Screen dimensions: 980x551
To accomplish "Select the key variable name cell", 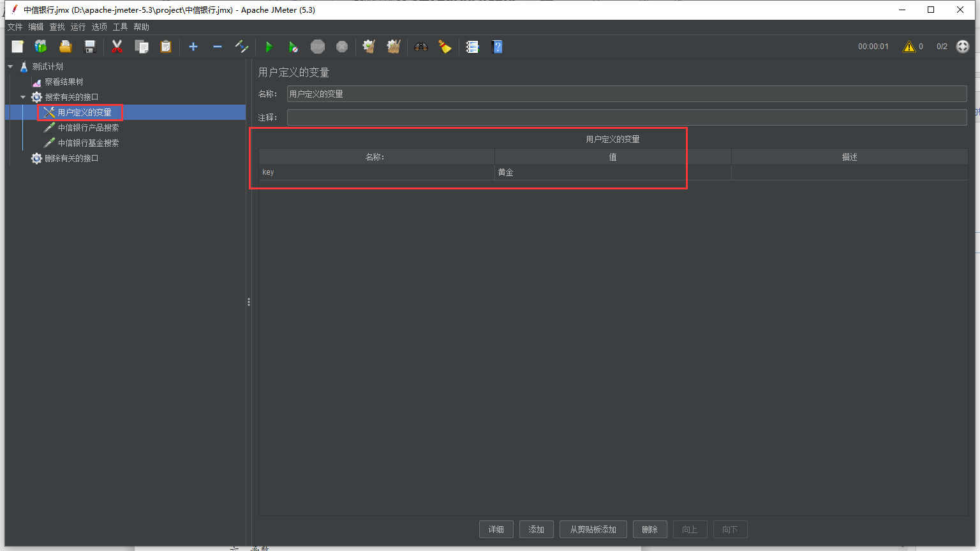I will [x=376, y=172].
